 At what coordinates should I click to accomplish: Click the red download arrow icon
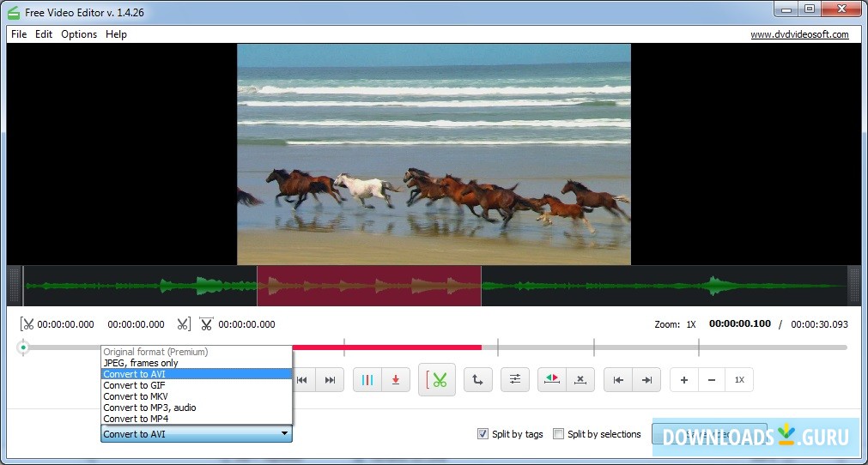click(x=396, y=380)
